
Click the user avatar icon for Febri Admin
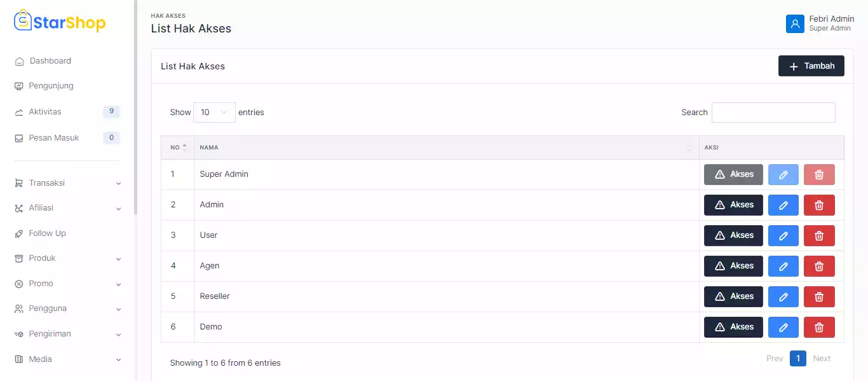pyautogui.click(x=795, y=24)
